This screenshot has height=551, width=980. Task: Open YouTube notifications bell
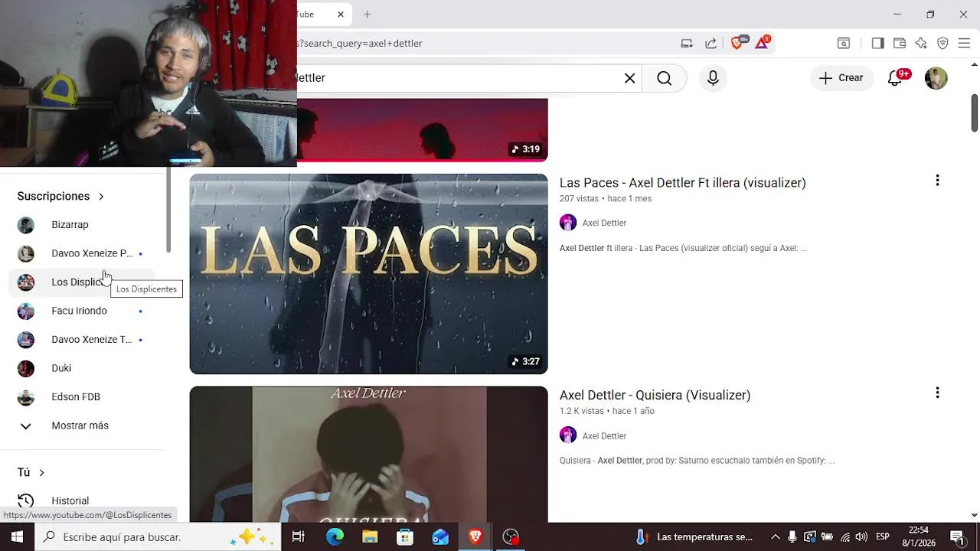click(895, 78)
